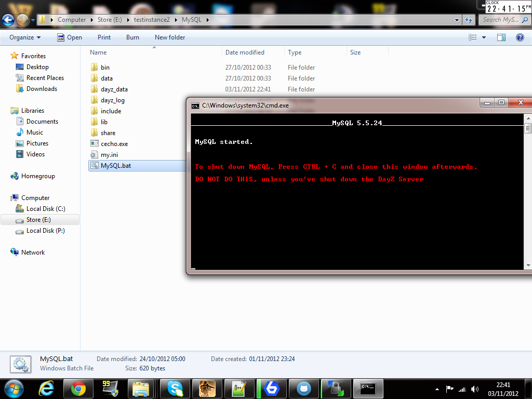Select the dayz_data folder
Image resolution: width=532 pixels, height=399 pixels.
(114, 89)
